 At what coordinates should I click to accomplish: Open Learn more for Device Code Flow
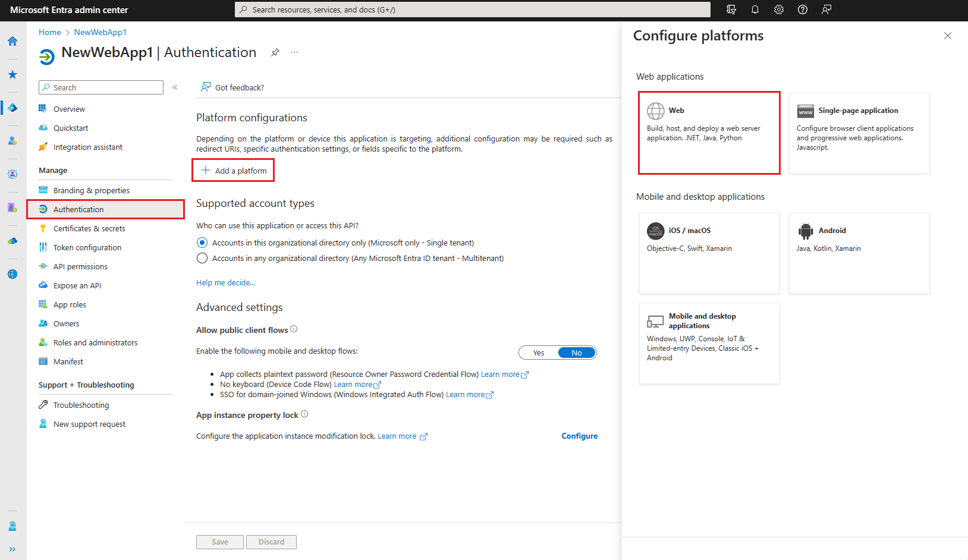point(357,384)
